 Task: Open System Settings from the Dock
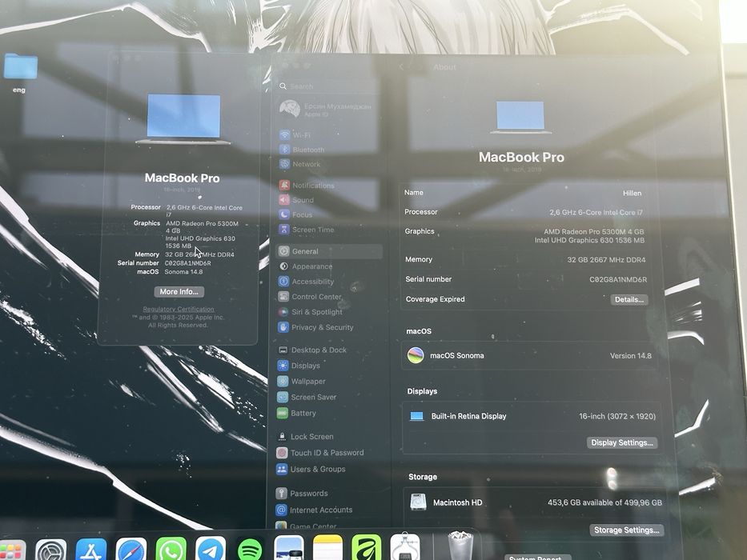coord(51,550)
